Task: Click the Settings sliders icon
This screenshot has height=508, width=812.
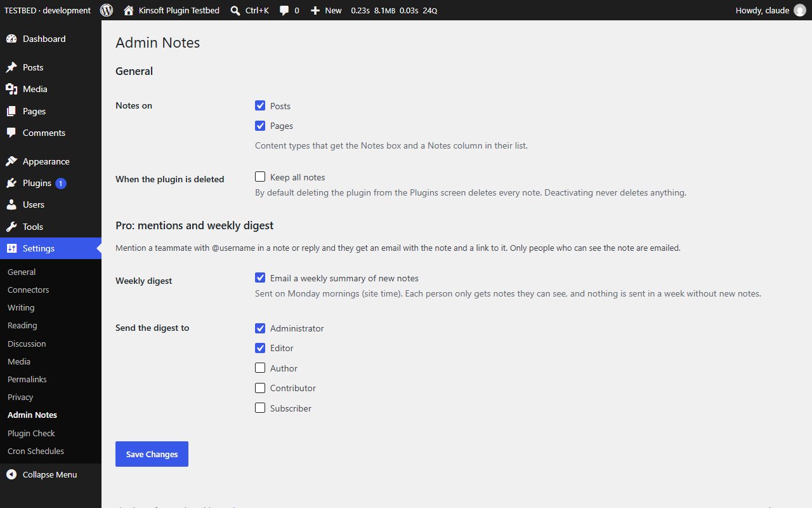Action: (11, 248)
